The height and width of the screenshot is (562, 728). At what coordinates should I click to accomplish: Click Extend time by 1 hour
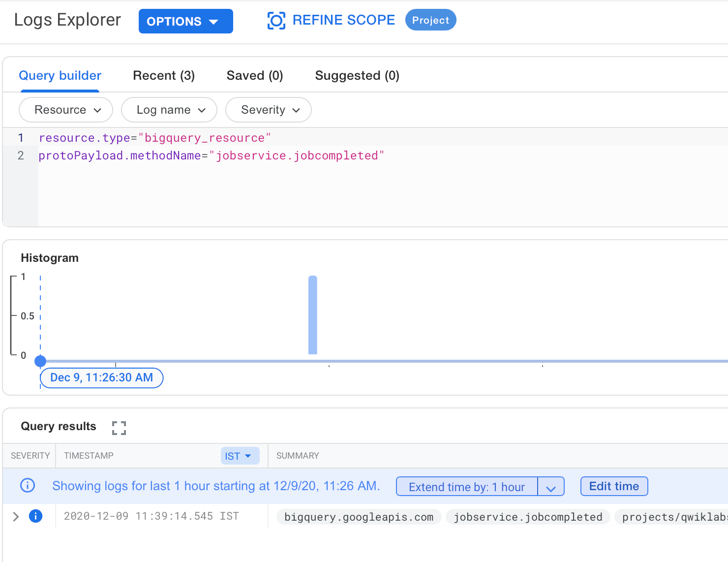[467, 487]
